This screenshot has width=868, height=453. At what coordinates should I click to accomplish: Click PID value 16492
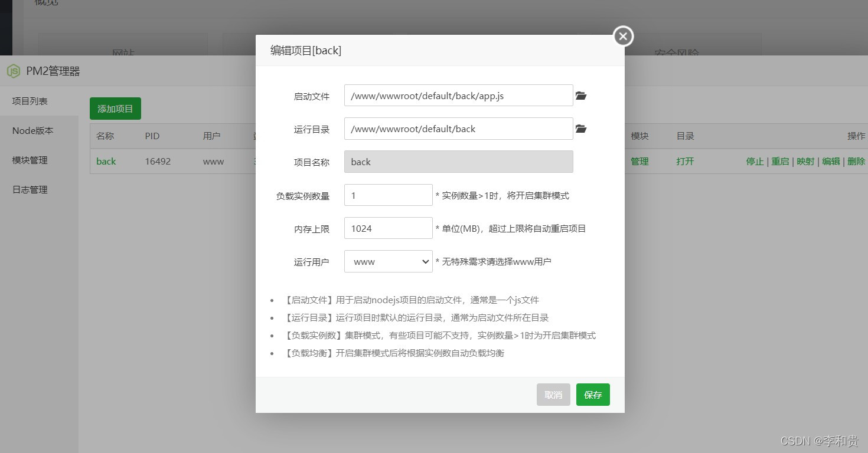click(x=158, y=161)
